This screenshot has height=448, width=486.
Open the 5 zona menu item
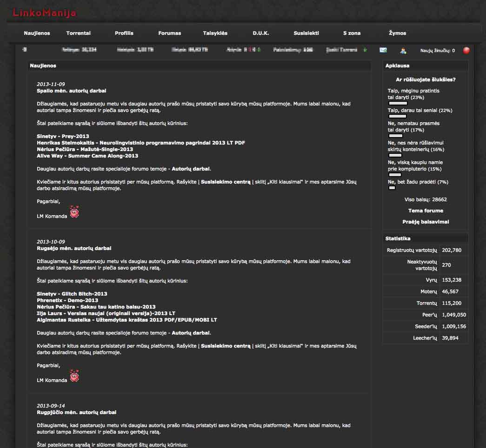[353, 33]
